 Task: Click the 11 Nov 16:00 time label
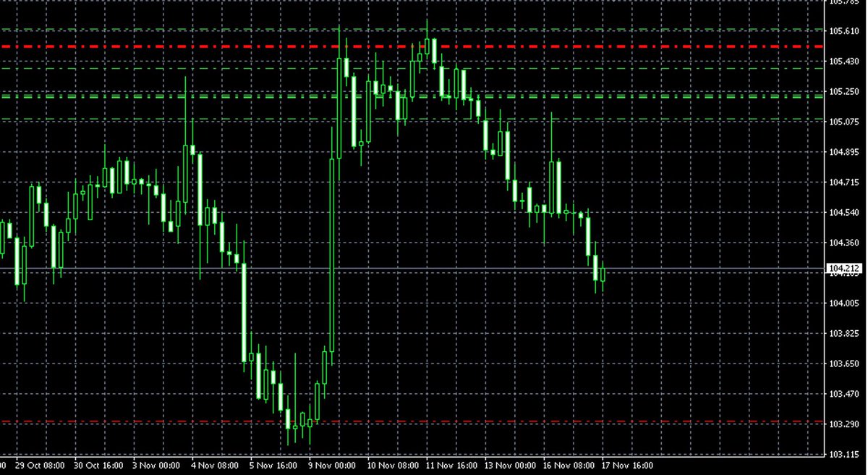coord(450,465)
